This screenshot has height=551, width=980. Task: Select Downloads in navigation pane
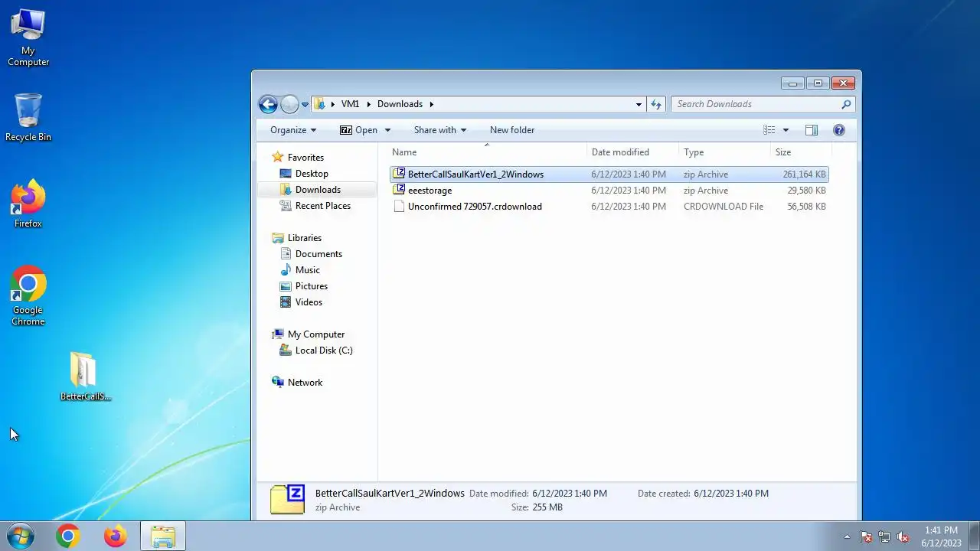318,189
